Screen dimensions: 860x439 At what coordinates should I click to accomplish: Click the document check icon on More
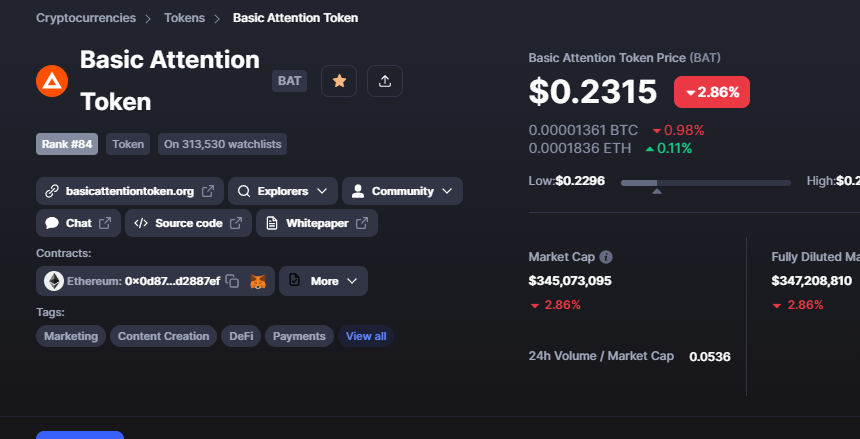[295, 280]
